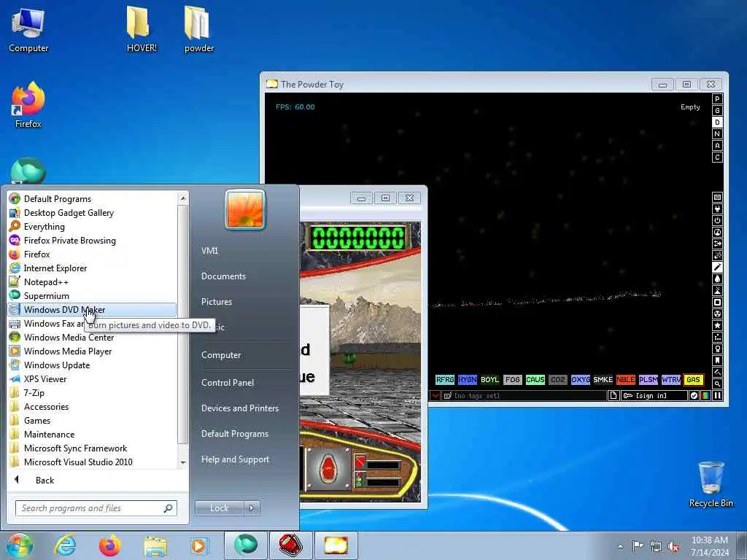Click the [sign in] button in Powder Toy
Viewport: 747px width, 560px height.
(x=654, y=396)
